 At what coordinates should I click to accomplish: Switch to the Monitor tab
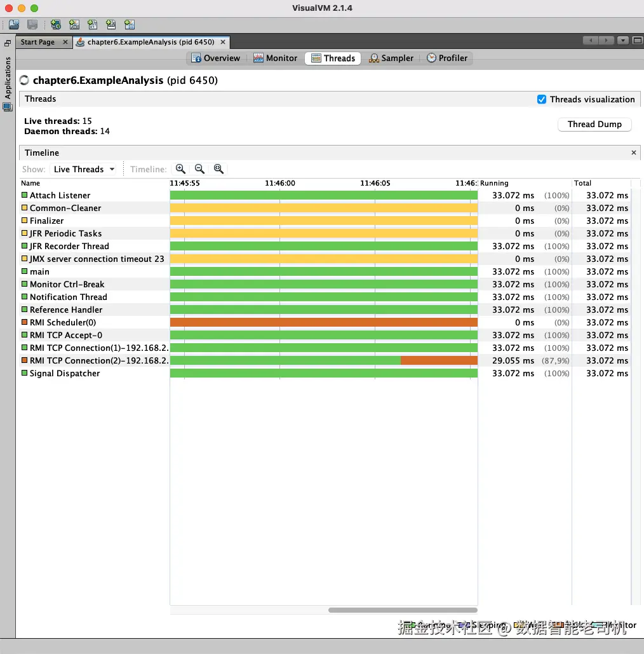coord(276,58)
